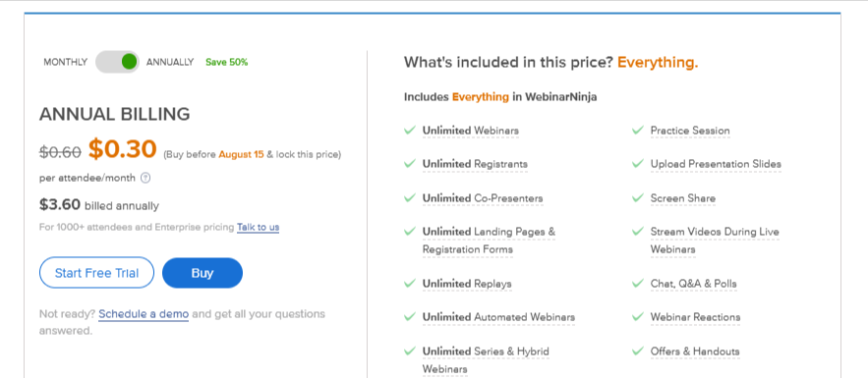Open the Schedule a demo link
868x378 pixels.
pyautogui.click(x=144, y=314)
